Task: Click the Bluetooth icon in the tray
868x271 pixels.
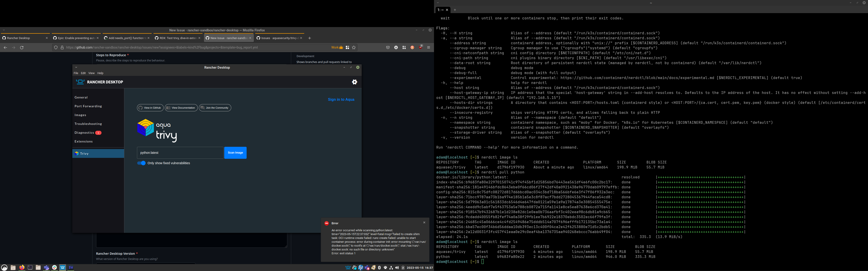Action: point(379,267)
